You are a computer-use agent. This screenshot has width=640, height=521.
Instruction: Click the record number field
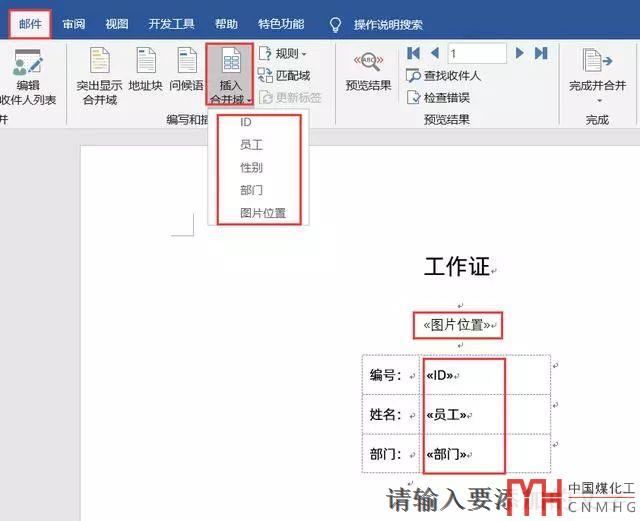click(477, 53)
